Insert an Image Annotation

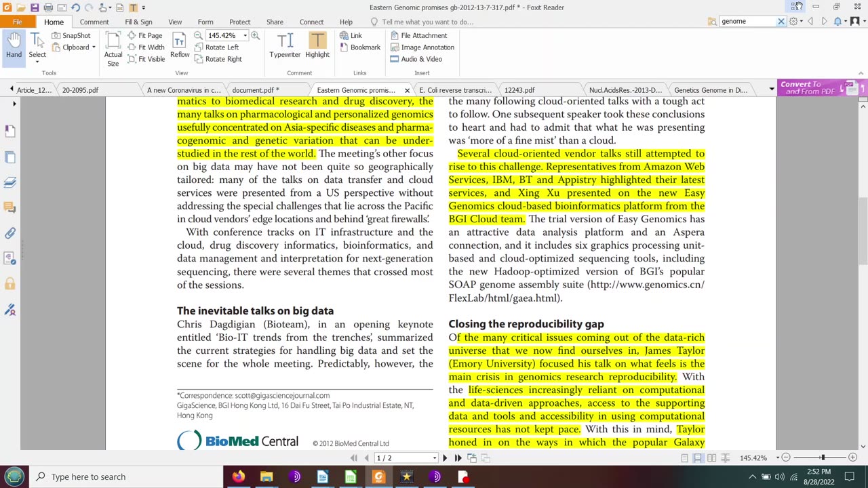pos(422,47)
